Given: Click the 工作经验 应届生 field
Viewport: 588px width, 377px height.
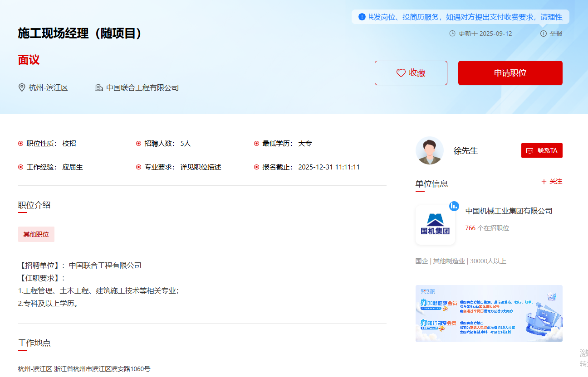Looking at the screenshot, I should pyautogui.click(x=50, y=167).
